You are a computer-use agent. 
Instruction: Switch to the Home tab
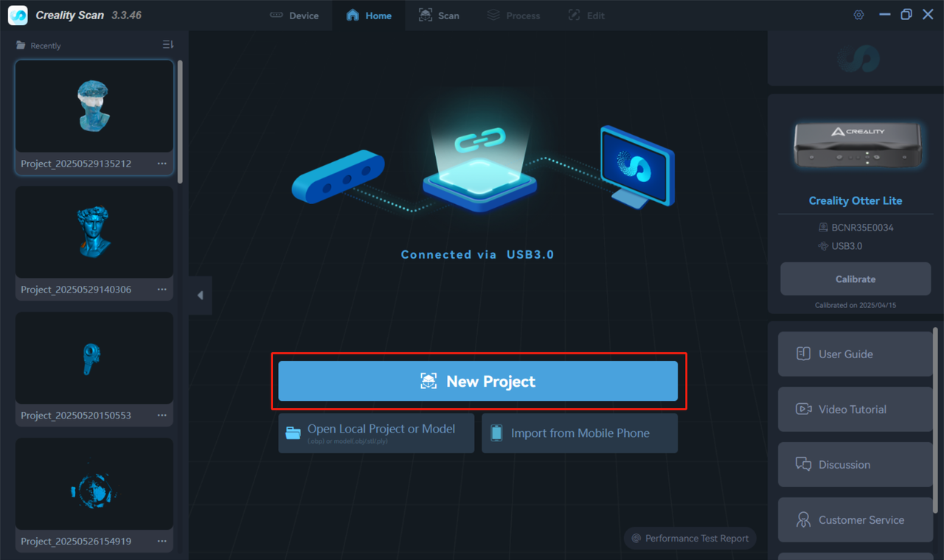tap(369, 15)
